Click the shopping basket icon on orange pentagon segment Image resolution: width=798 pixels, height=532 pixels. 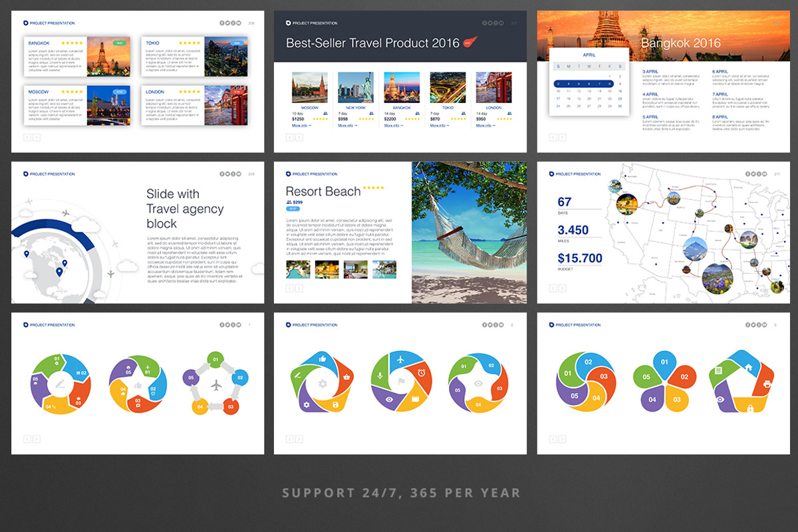pyautogui.click(x=348, y=377)
